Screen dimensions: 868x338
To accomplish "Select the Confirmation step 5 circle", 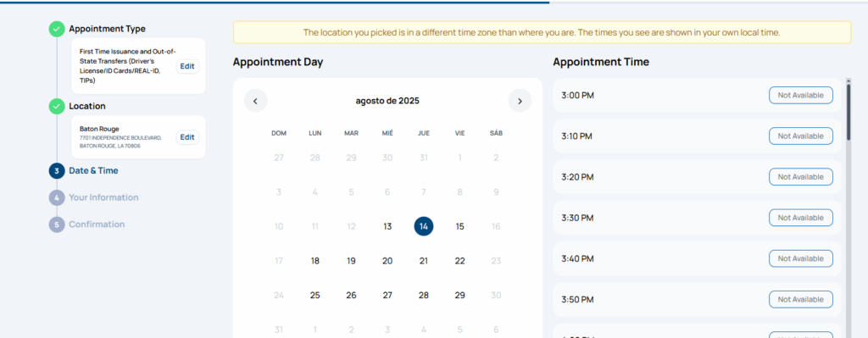I will click(x=57, y=224).
